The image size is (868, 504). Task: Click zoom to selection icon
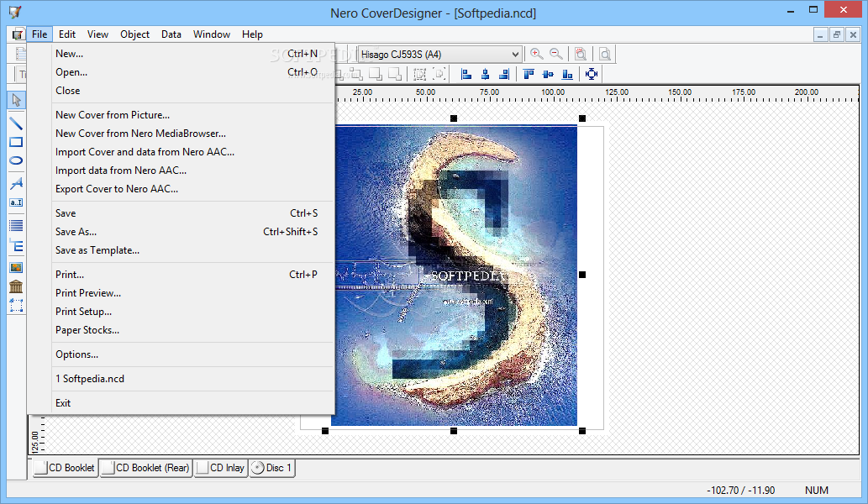(580, 55)
